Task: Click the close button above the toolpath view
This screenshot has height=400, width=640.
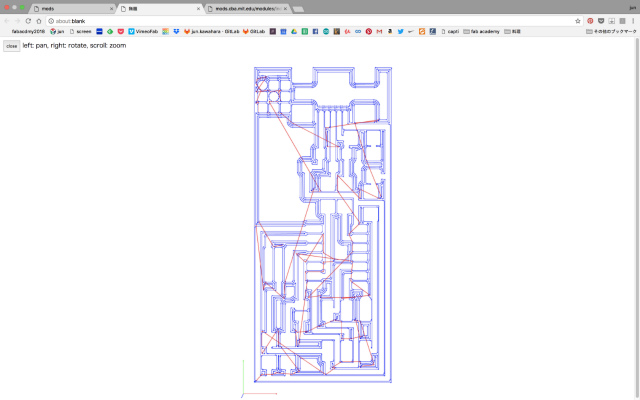Action: pyautogui.click(x=11, y=46)
